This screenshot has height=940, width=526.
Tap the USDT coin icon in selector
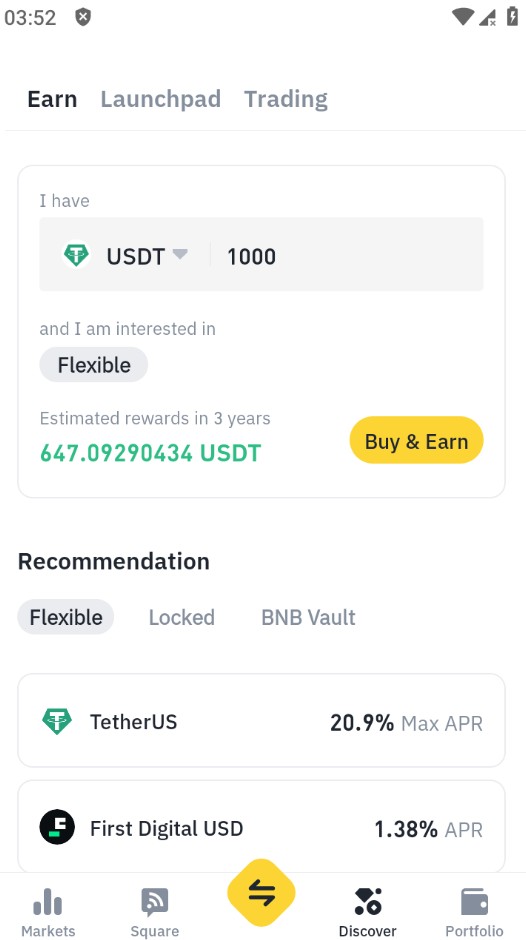[77, 255]
